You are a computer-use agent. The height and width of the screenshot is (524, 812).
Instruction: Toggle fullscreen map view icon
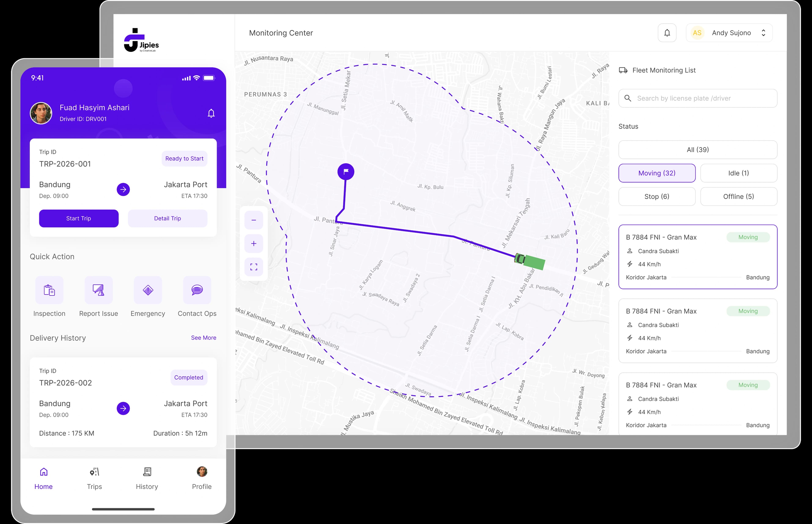[254, 267]
